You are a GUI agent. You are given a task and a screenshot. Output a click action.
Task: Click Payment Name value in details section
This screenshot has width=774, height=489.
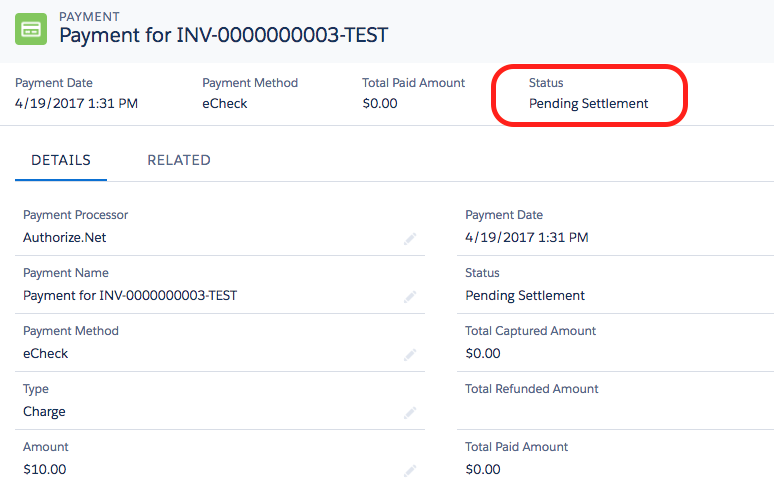pyautogui.click(x=130, y=295)
